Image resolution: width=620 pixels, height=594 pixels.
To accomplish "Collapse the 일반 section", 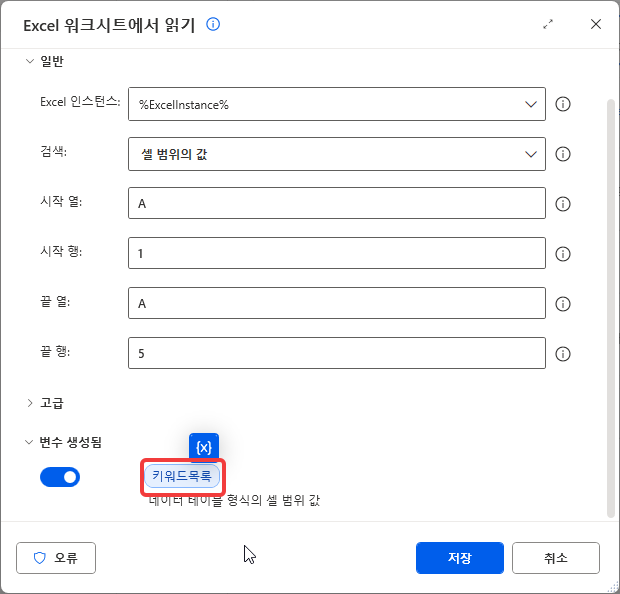I will coord(30,61).
